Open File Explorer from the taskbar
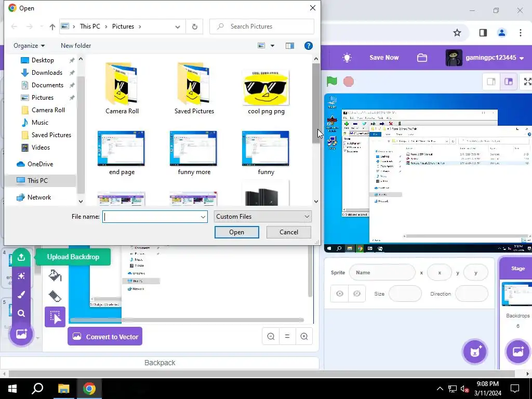The height and width of the screenshot is (399, 532). [63, 389]
